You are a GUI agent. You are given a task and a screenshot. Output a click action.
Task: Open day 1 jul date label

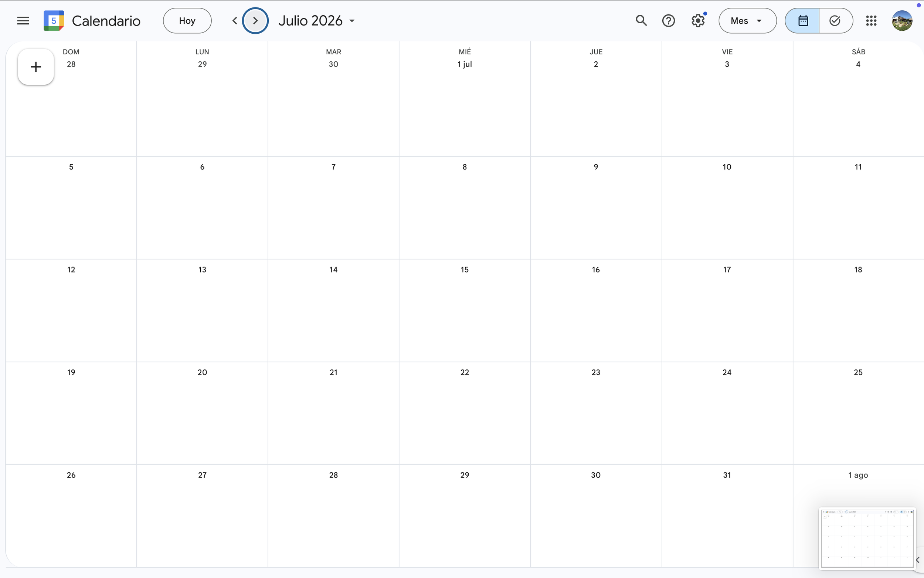tap(465, 64)
